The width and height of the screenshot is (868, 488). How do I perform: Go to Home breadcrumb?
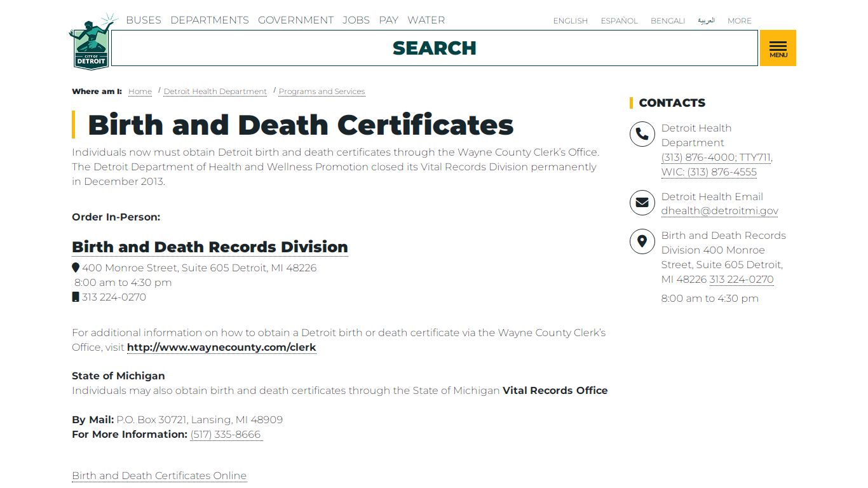coord(140,91)
